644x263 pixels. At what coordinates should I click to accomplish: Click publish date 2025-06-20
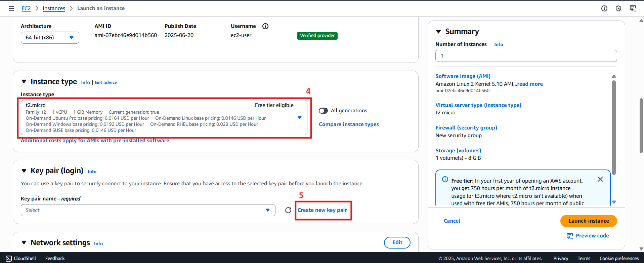[x=179, y=35]
